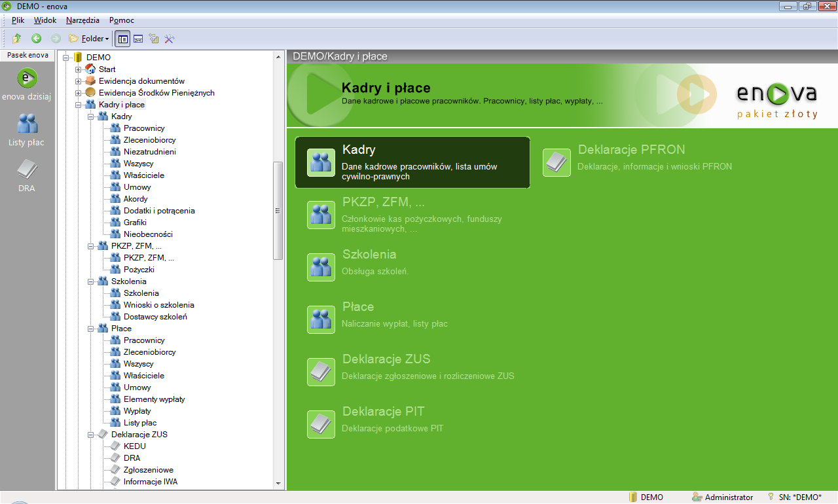
Task: Click the tree panel scroll down arrow
Action: [x=278, y=483]
